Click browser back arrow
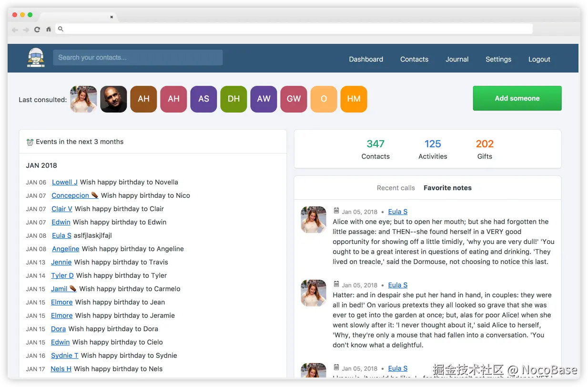 coord(15,30)
